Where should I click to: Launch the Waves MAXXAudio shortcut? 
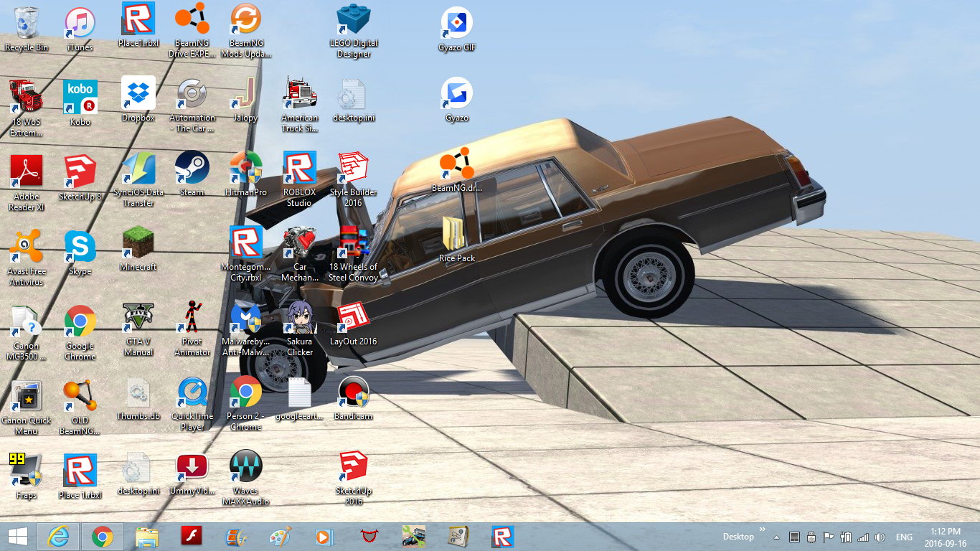tap(246, 479)
